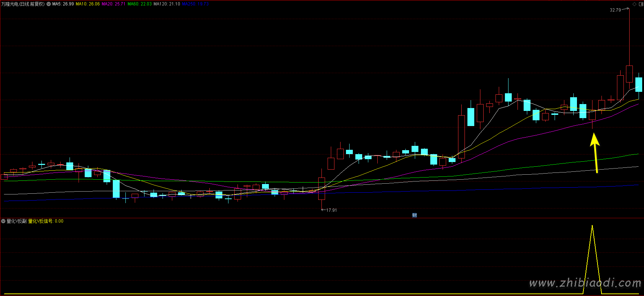Click the diamond icon in top-right corner
Screen dimensions: 644x296
[635, 4]
